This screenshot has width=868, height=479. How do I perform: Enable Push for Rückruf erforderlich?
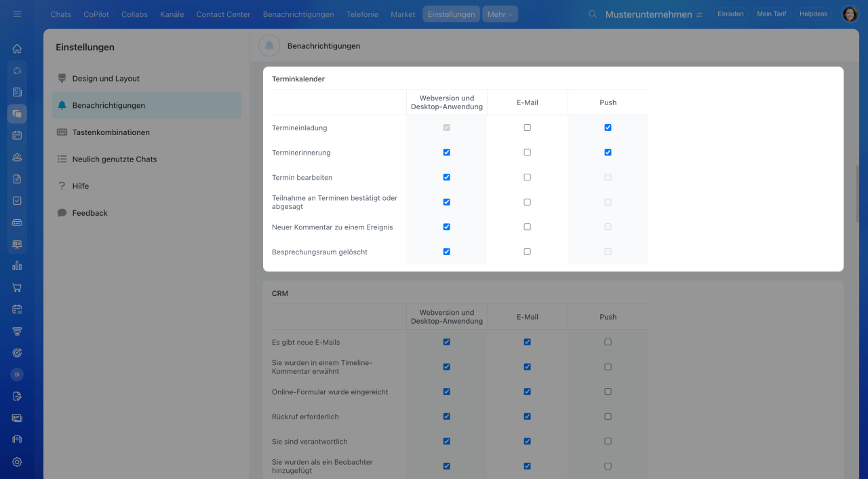pyautogui.click(x=608, y=417)
